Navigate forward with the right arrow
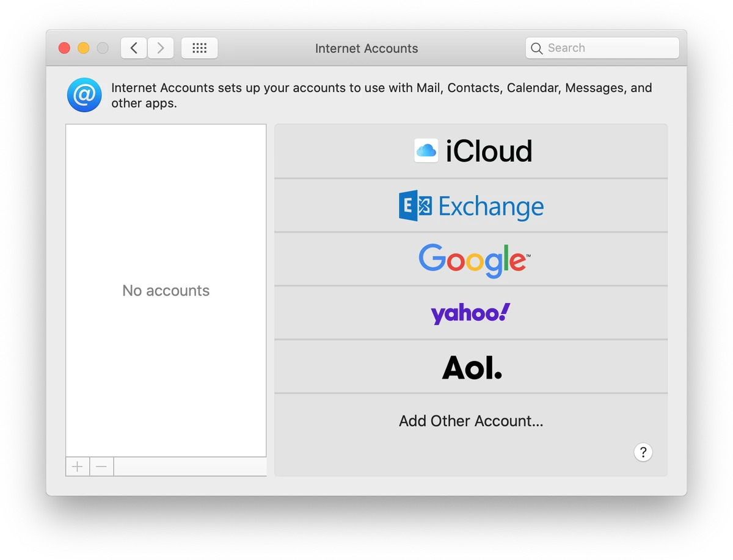Viewport: 733px width, 560px height. (x=161, y=48)
